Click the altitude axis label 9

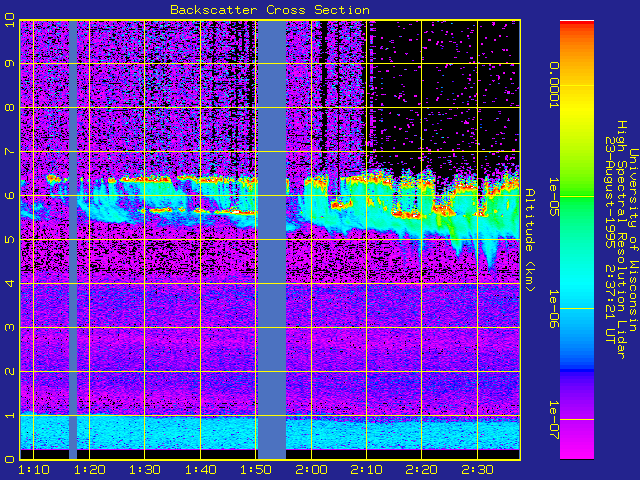[9, 63]
